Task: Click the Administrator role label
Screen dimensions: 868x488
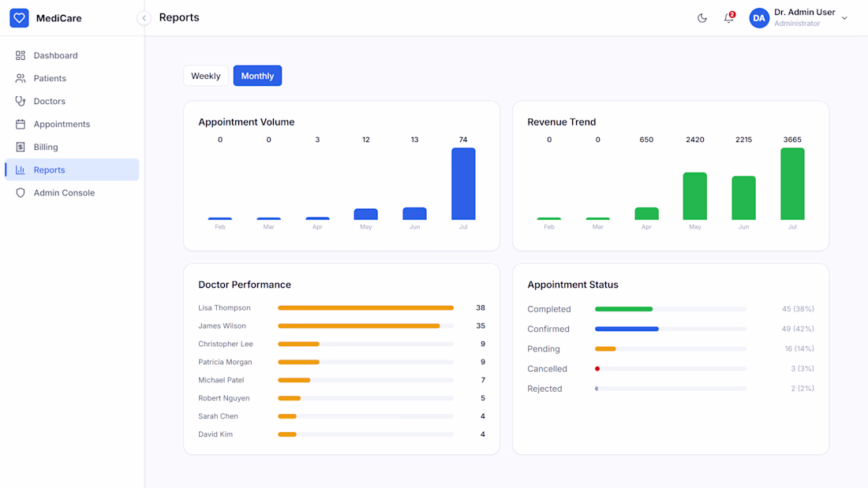Action: pos(797,23)
